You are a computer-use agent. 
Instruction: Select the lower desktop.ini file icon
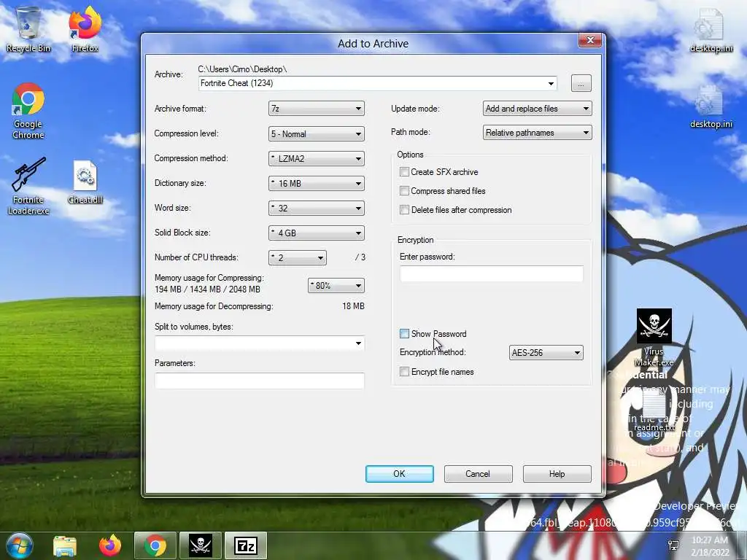(x=711, y=106)
